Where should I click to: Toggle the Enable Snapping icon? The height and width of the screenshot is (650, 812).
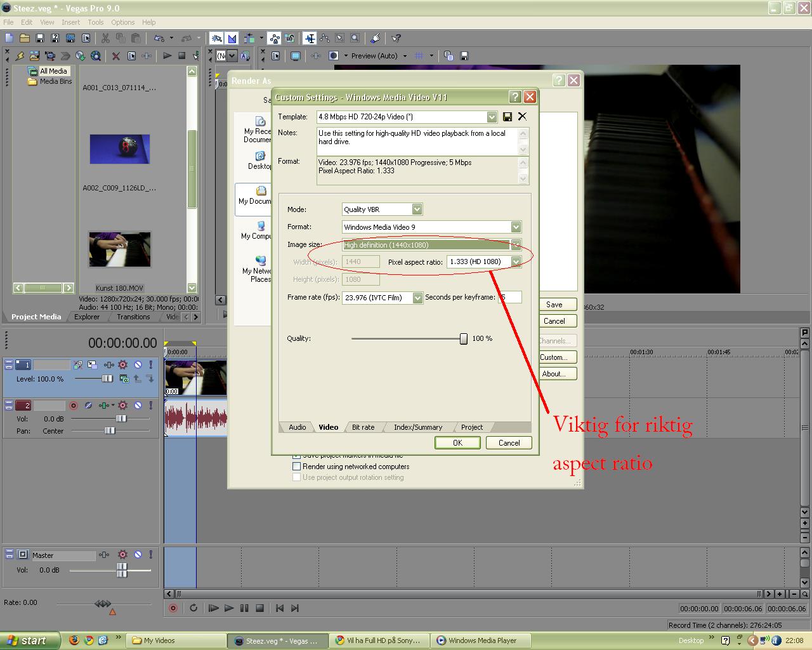217,38
